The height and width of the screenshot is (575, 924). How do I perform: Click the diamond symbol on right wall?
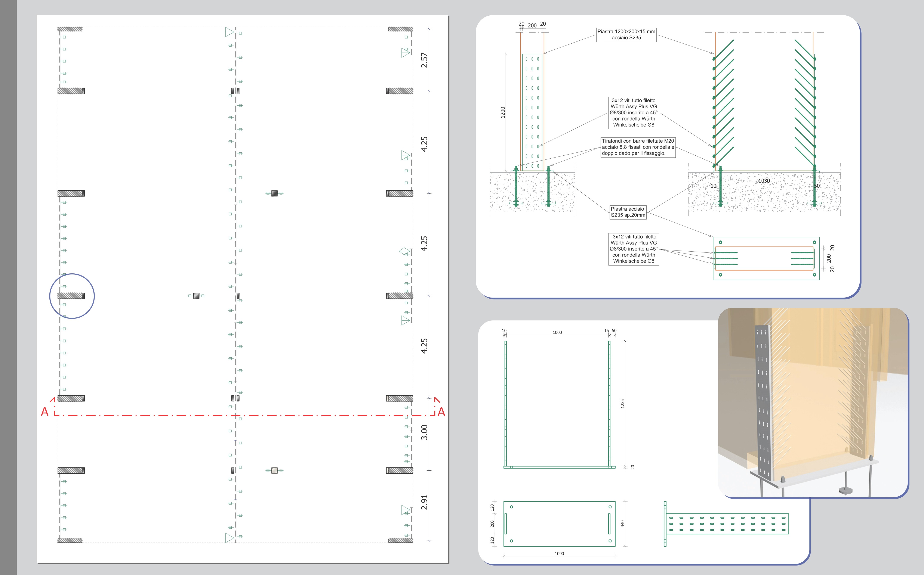(404, 251)
